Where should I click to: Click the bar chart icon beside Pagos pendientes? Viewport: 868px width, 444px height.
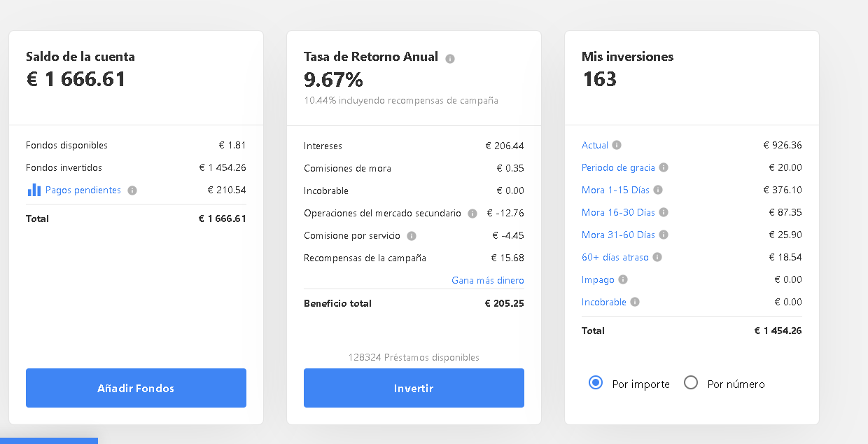click(34, 190)
